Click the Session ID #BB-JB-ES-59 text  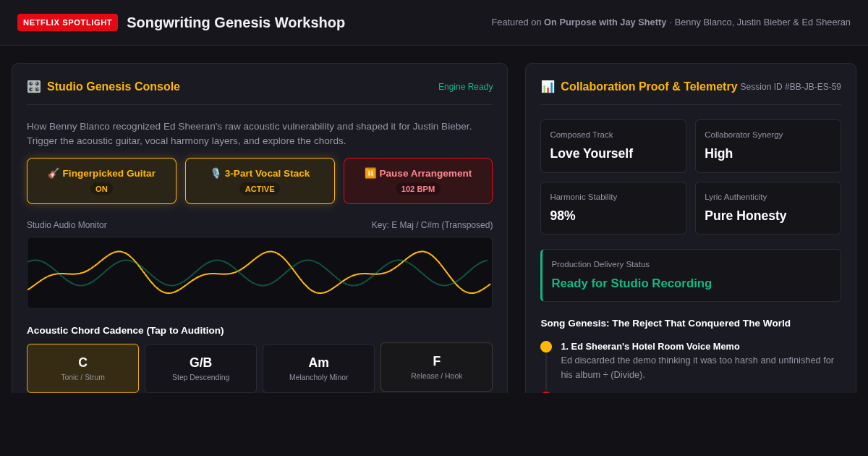[x=791, y=87]
